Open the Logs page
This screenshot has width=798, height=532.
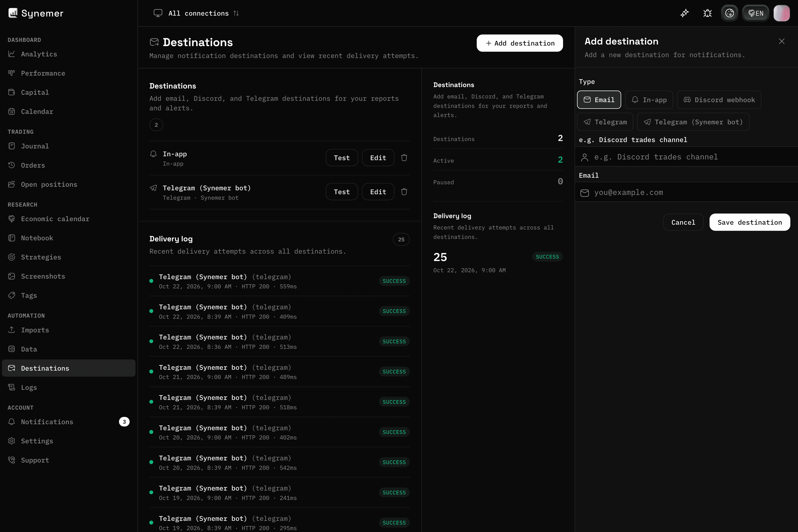pyautogui.click(x=69, y=387)
